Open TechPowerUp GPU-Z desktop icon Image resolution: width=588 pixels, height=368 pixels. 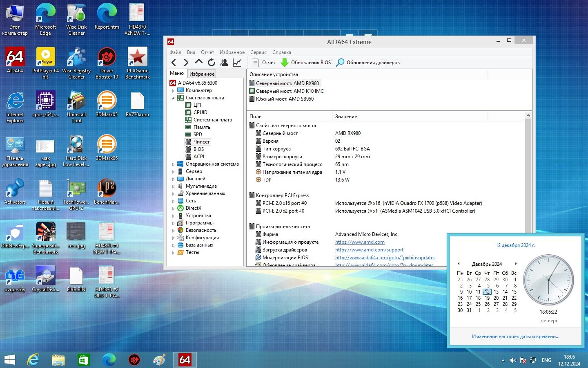(x=76, y=195)
